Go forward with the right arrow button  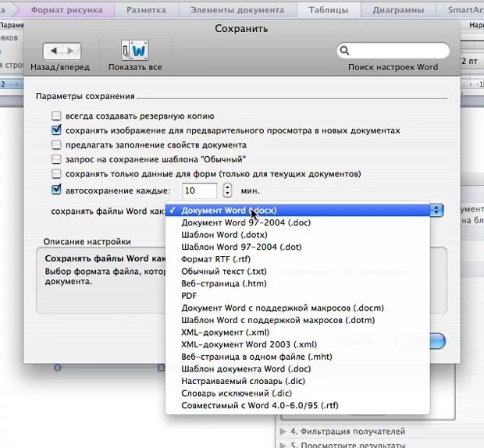pyautogui.click(x=71, y=51)
